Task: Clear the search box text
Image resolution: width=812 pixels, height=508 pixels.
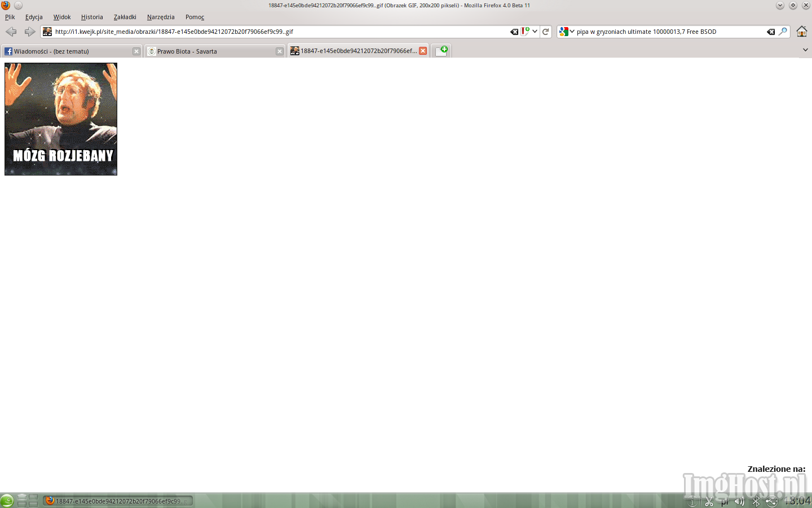Action: [x=771, y=32]
